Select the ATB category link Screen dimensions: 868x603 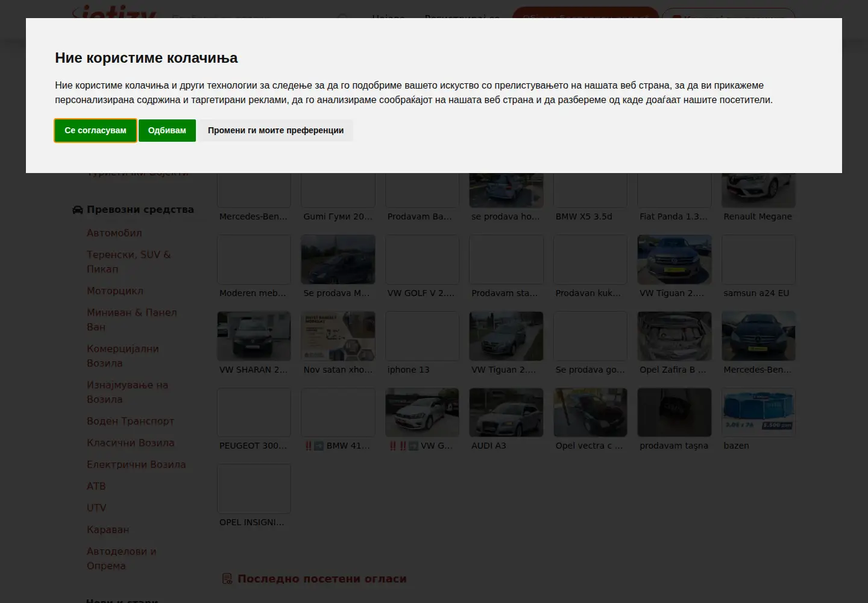coord(96,486)
